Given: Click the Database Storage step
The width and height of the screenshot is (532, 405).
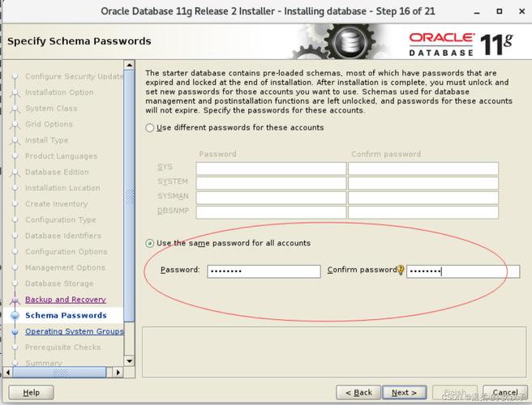Looking at the screenshot, I should pyautogui.click(x=59, y=283).
